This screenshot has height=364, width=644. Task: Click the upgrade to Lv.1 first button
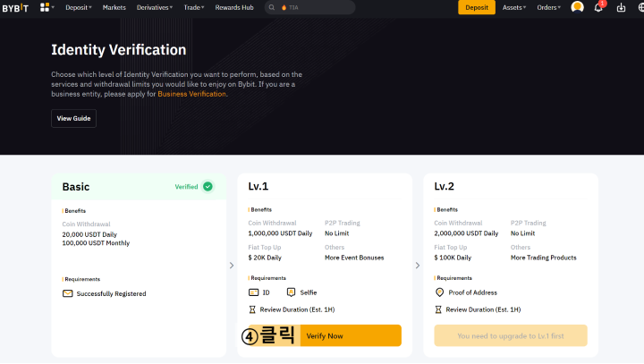511,335
